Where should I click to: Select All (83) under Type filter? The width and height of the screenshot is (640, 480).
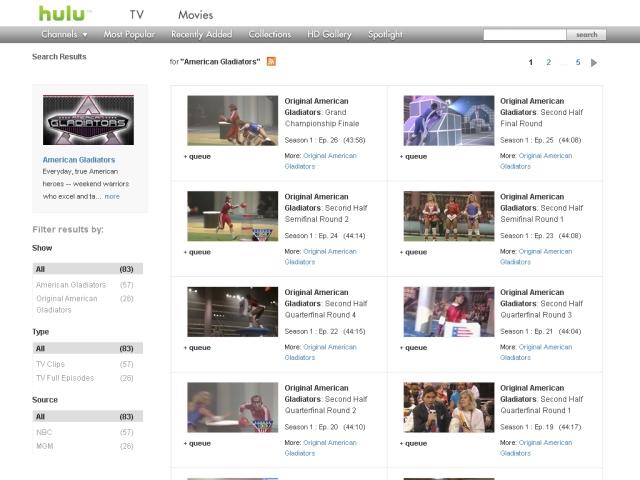88,348
